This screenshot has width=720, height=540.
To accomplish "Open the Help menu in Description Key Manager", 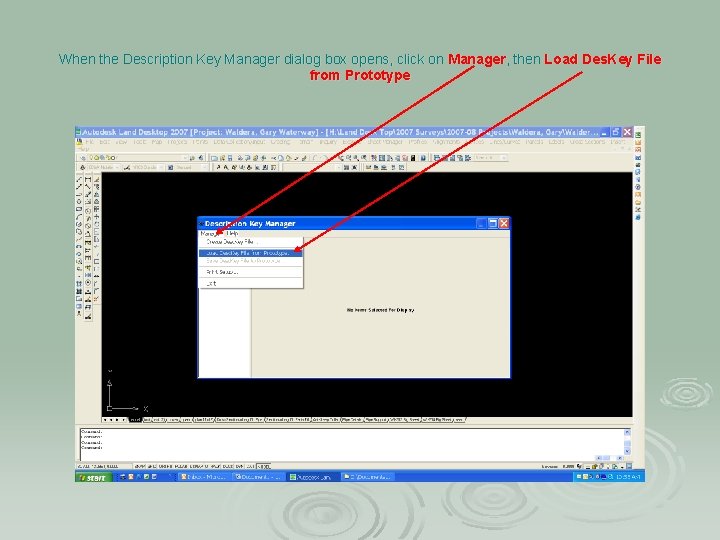I will click(x=233, y=233).
